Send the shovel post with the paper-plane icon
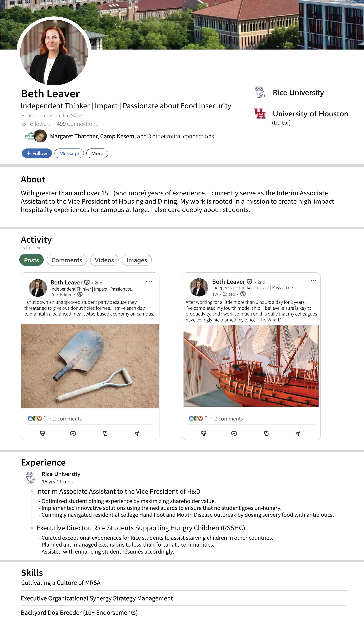The image size is (364, 621). click(137, 433)
